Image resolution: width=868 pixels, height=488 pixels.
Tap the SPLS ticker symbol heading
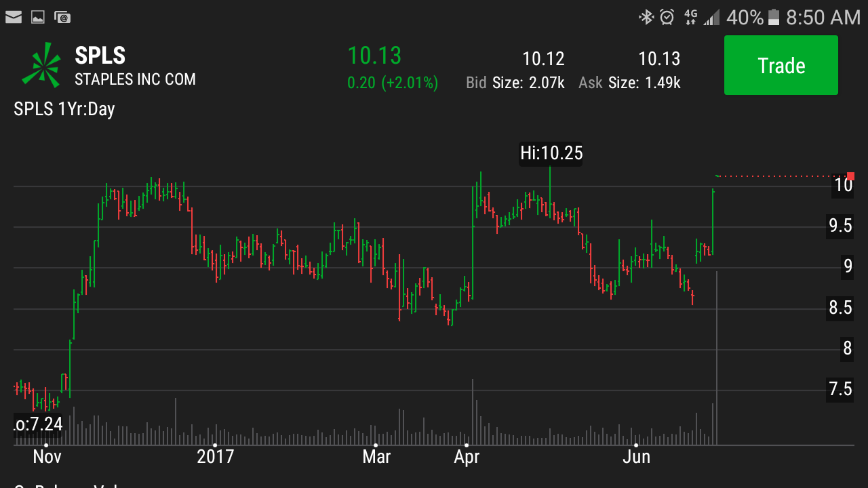(100, 56)
